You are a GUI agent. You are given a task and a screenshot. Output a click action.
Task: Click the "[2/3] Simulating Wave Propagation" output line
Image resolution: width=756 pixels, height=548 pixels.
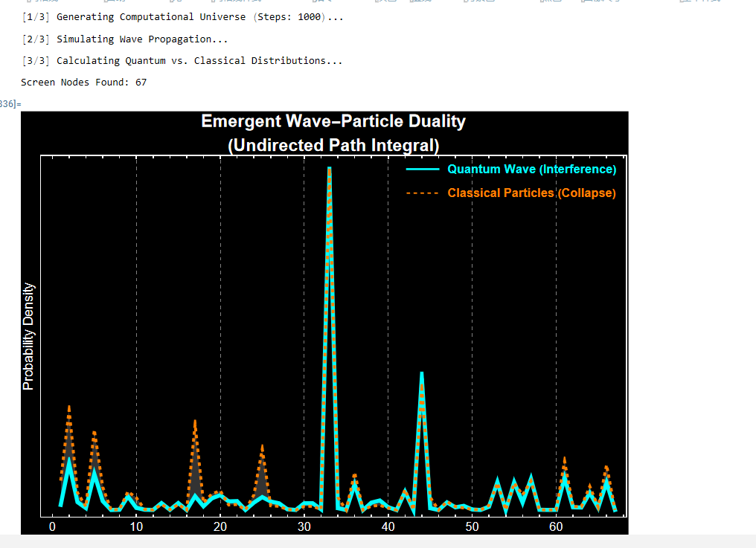124,39
